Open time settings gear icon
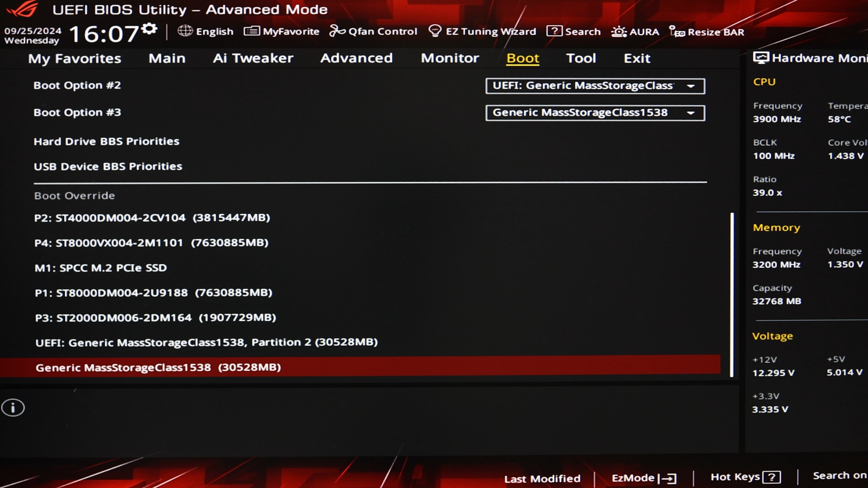The image size is (868, 488). tap(149, 29)
